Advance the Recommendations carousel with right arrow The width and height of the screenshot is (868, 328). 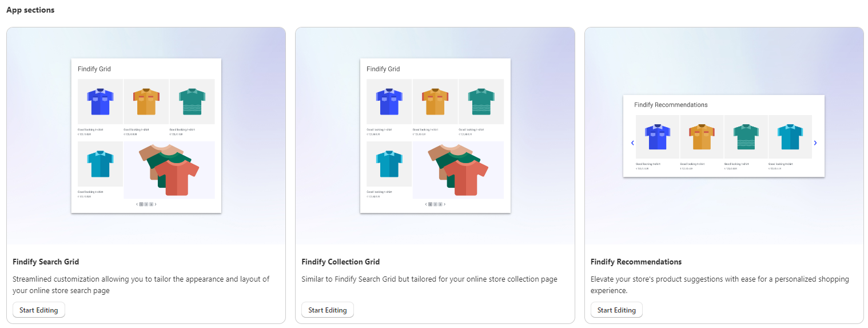point(815,143)
